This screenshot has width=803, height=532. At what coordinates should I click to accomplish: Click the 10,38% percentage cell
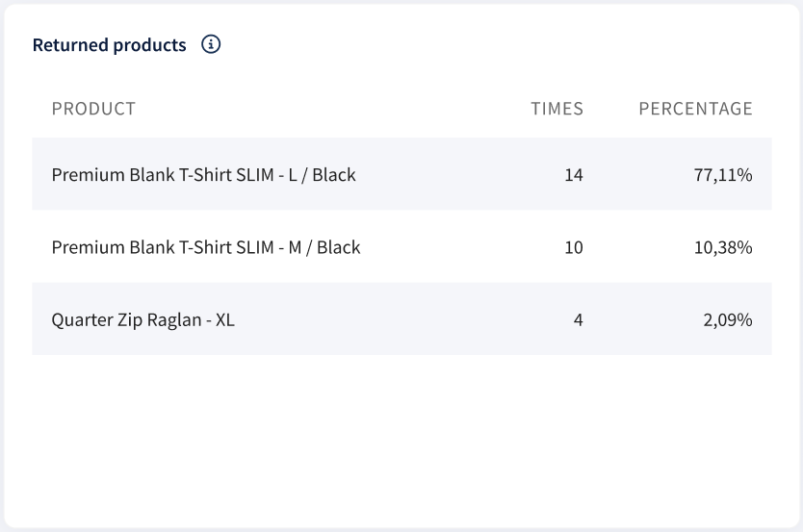(723, 247)
